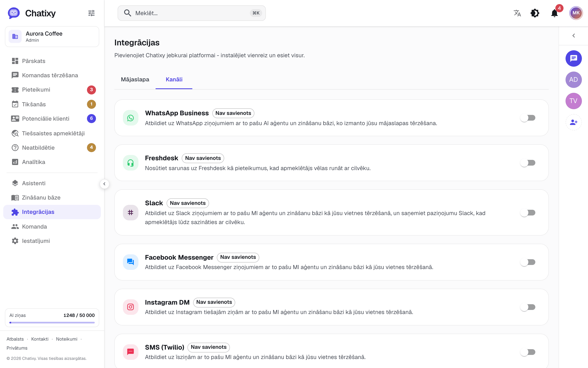The width and height of the screenshot is (588, 368).
Task: Click the SMS (Twilio) message icon
Action: (130, 352)
